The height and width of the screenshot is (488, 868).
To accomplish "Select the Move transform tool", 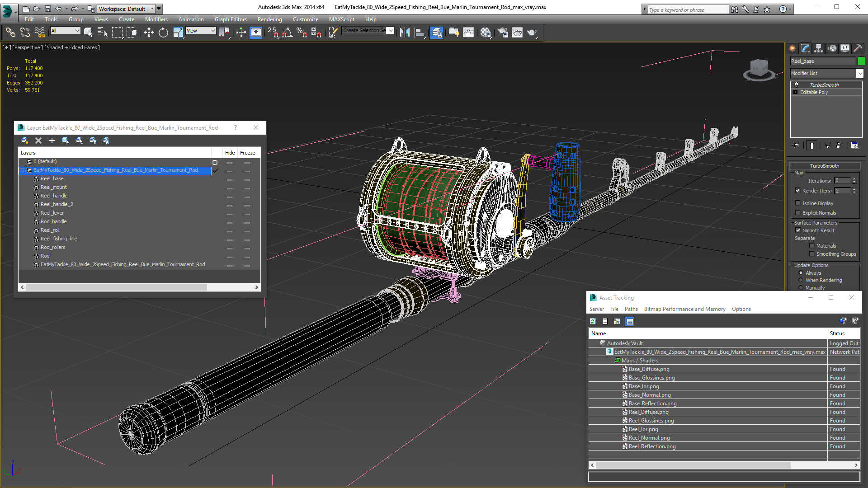I will point(149,32).
